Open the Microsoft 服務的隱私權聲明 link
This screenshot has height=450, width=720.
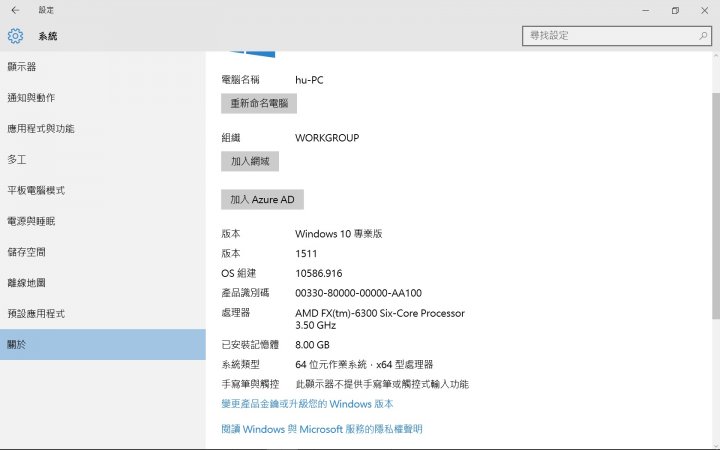coord(322,429)
